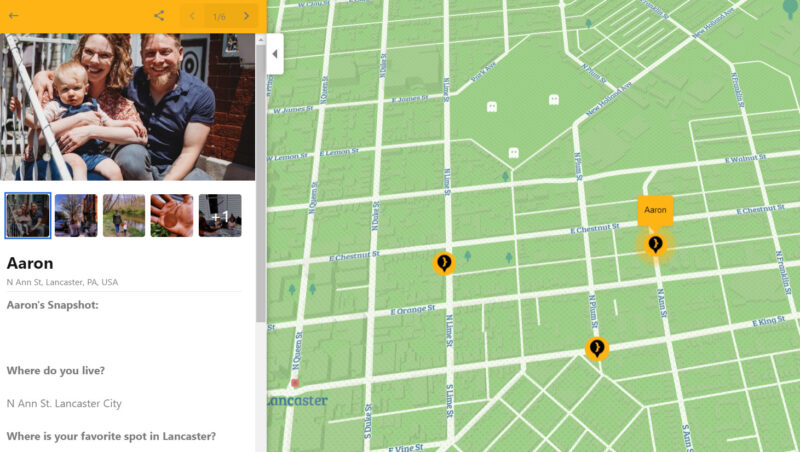Screen dimensions: 800x452
Task: Select the map pin near E King St
Action: click(x=596, y=349)
